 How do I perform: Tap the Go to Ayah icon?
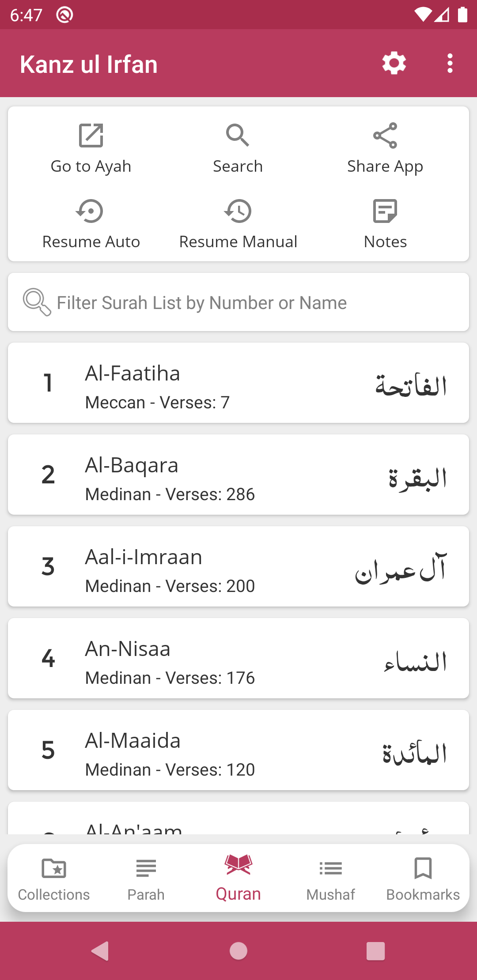pos(91,136)
